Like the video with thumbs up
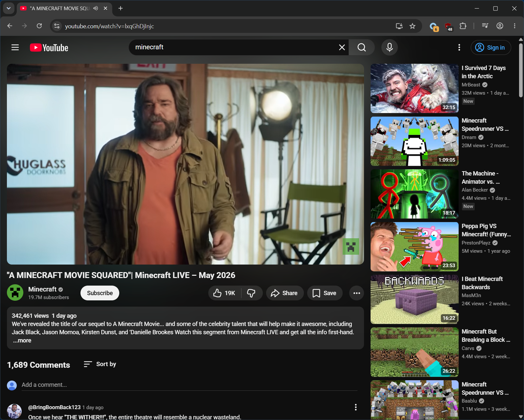 pos(224,293)
